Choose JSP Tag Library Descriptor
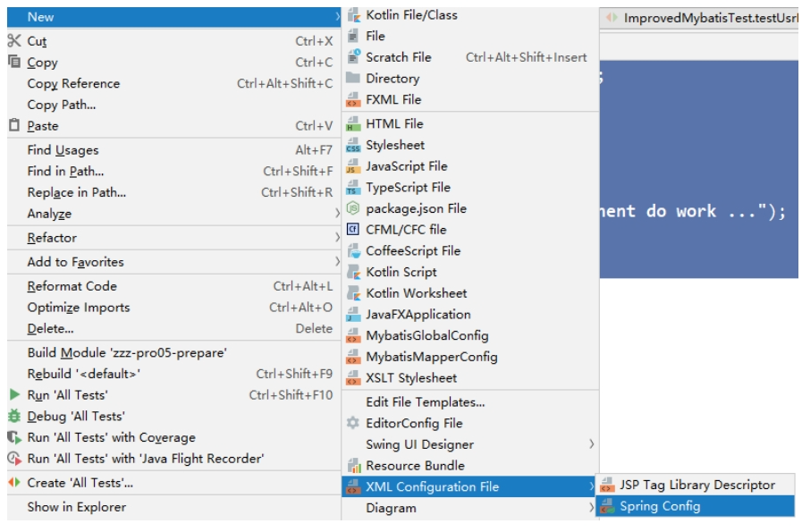This screenshot has height=532, width=802. coord(696,485)
